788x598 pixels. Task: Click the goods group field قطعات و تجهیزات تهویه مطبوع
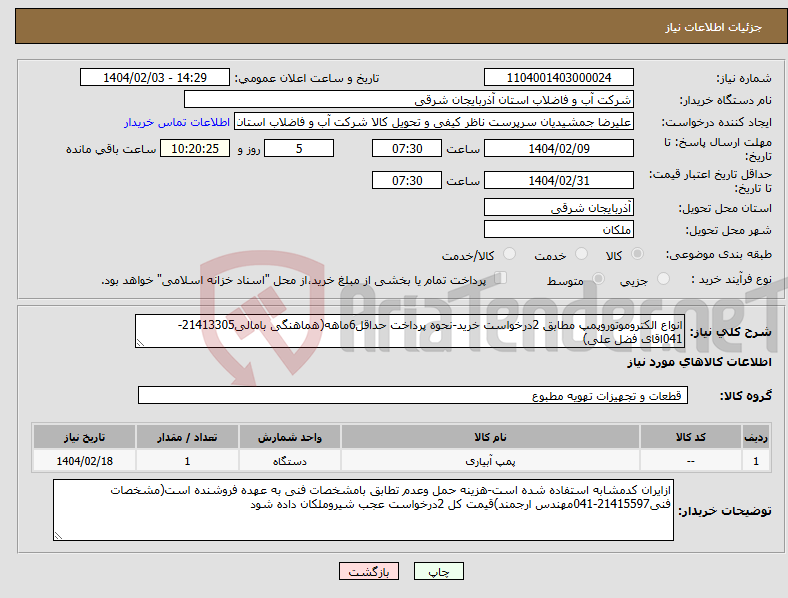tap(413, 395)
